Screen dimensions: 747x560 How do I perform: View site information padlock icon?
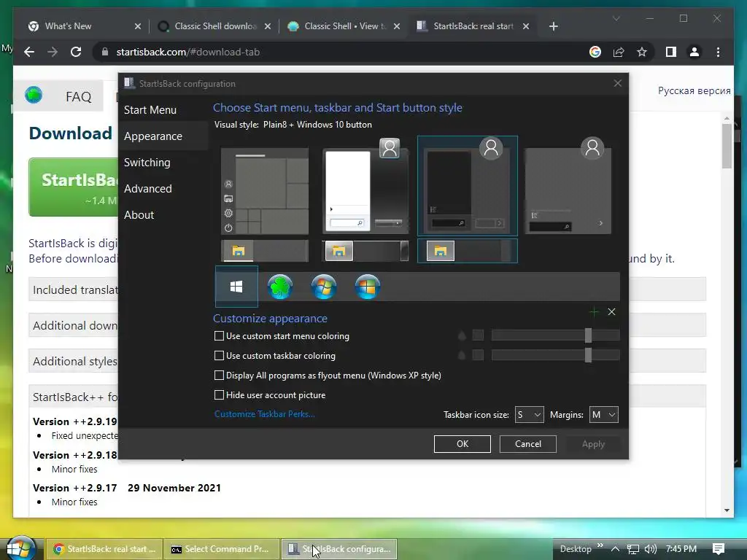click(105, 52)
